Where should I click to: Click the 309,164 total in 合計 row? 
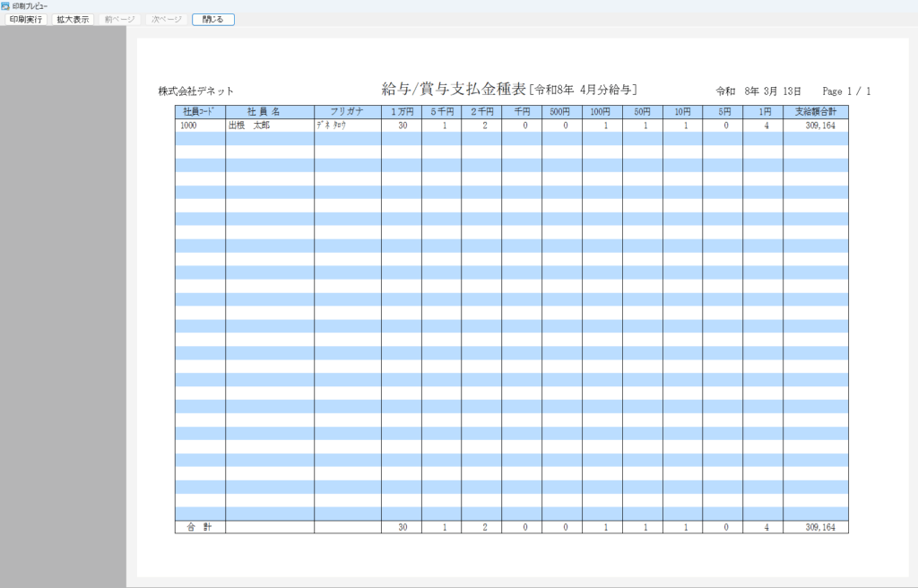pyautogui.click(x=820, y=527)
